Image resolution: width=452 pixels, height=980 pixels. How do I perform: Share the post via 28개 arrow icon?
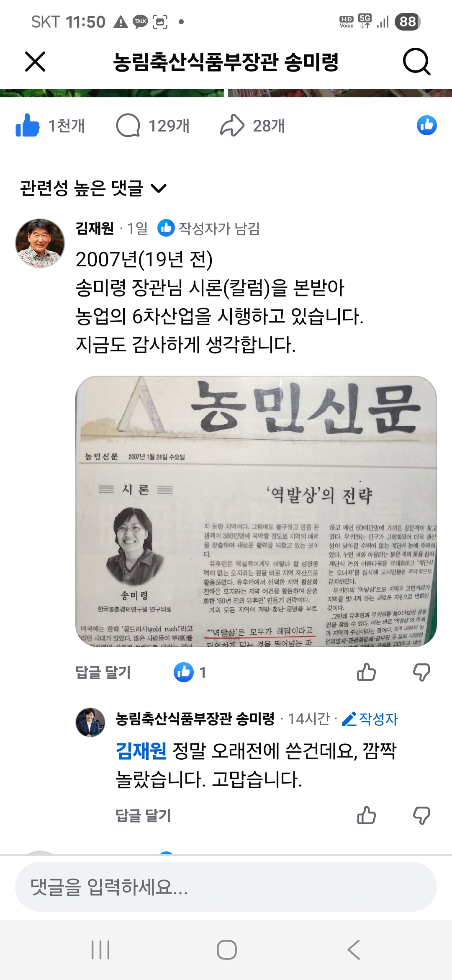pos(232,125)
